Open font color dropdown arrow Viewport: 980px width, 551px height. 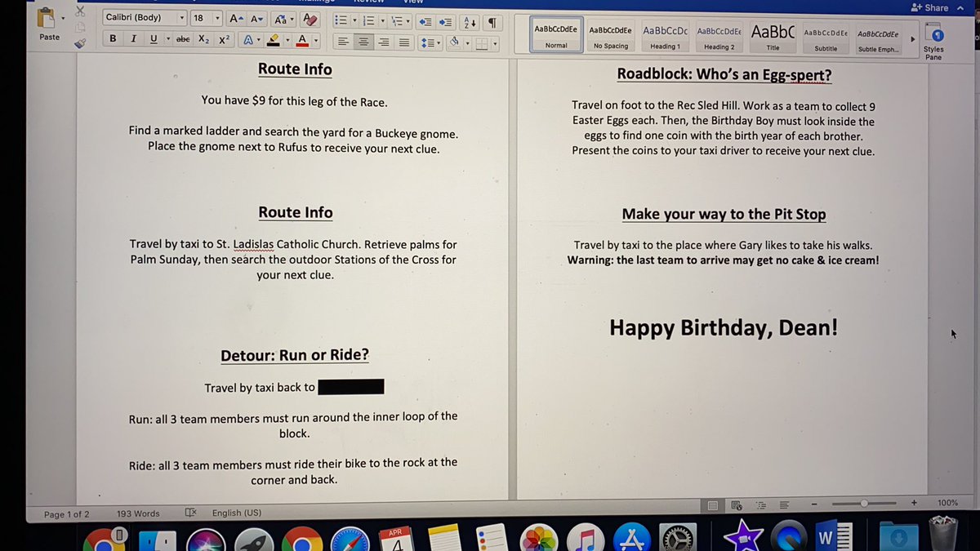[315, 40]
